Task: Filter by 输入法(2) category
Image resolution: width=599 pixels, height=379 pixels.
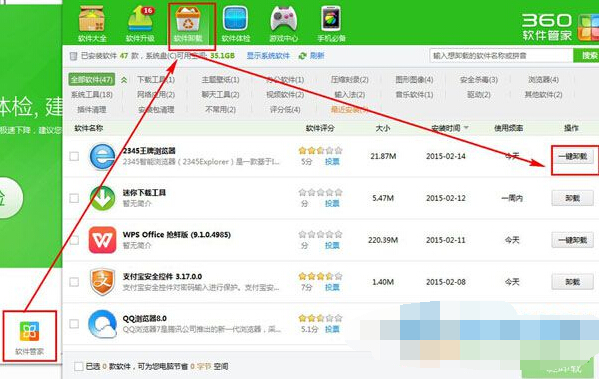Action: point(350,94)
